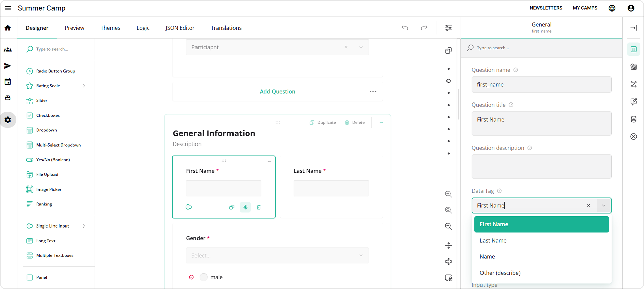Click the zoom to 100% magnifier
644x289 pixels.
pyautogui.click(x=449, y=210)
